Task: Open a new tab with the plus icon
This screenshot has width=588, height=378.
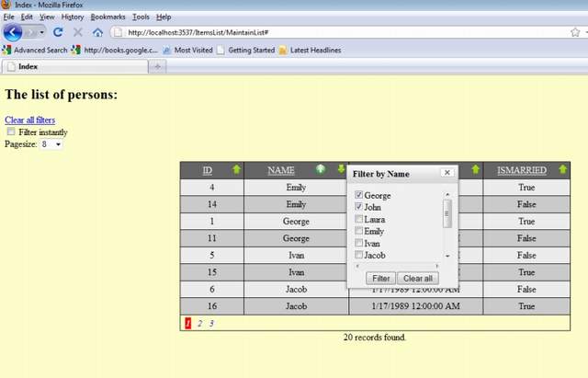Action: click(158, 66)
